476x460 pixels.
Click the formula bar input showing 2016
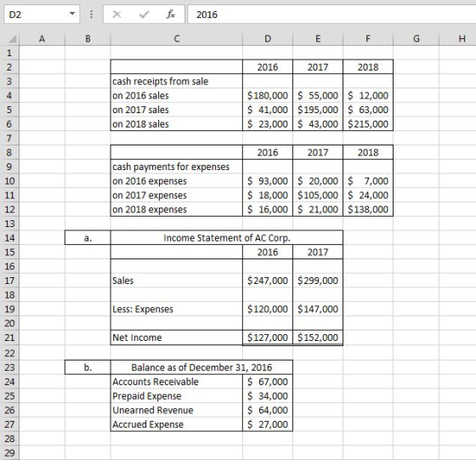click(x=331, y=14)
